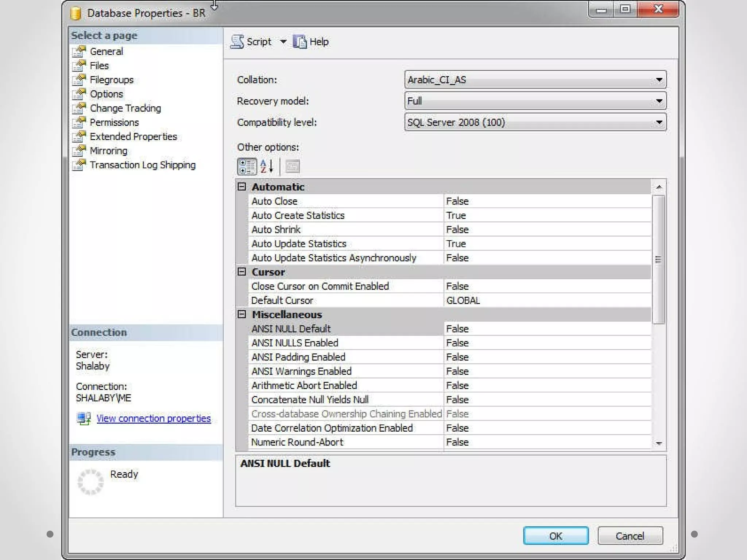Viewport: 747px width, 560px height.
Task: Click the Property Pages icon
Action: (292, 167)
